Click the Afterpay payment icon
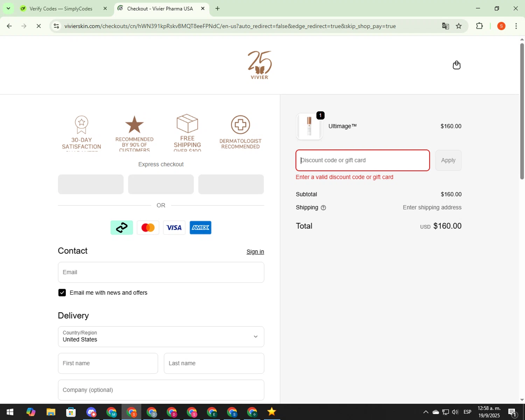Image resolution: width=525 pixels, height=420 pixels. (x=122, y=227)
